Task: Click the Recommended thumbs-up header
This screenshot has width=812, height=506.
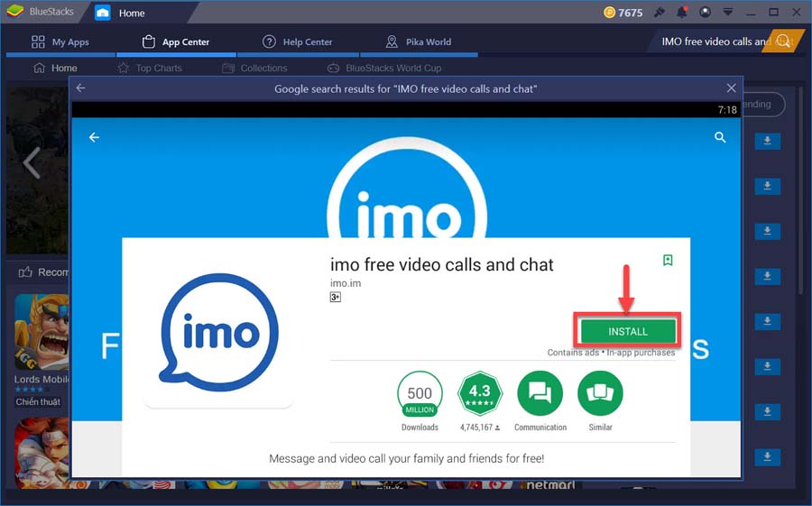Action: 43,271
